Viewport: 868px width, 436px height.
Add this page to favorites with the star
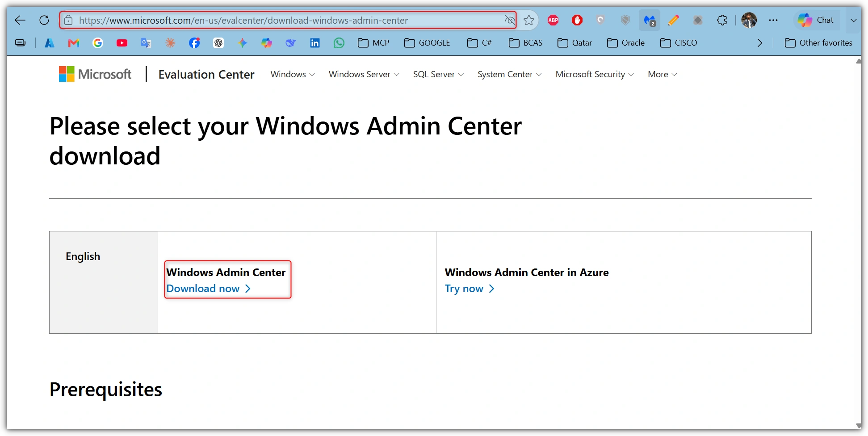(529, 20)
